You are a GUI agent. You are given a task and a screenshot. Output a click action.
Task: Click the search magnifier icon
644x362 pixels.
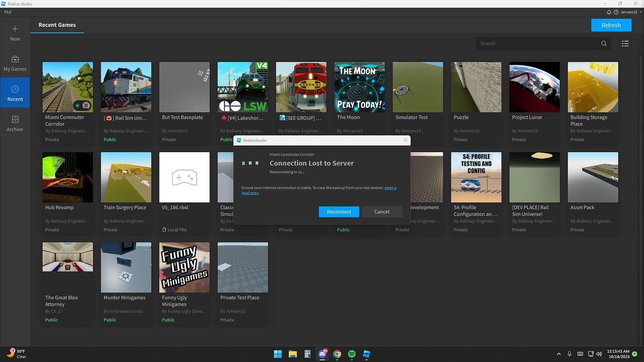pos(604,43)
